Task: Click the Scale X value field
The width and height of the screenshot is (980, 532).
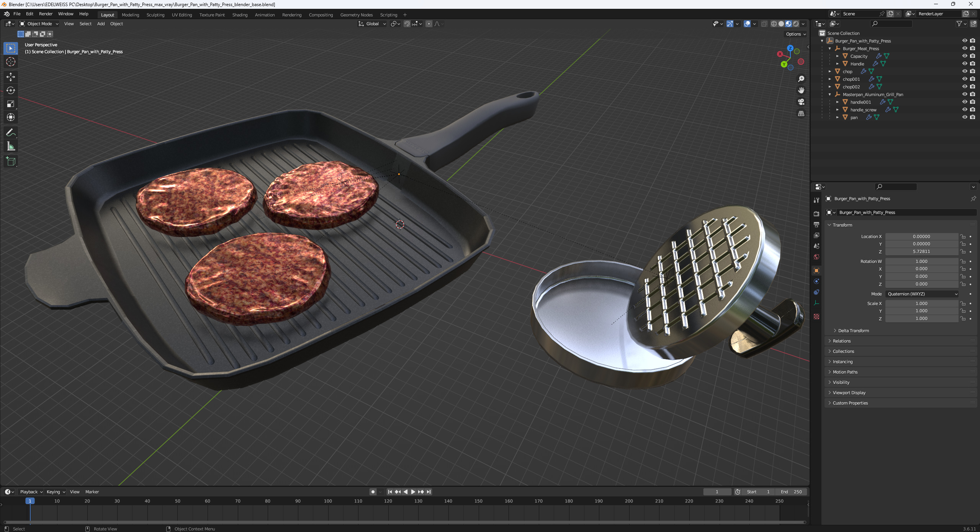Action: 921,304
